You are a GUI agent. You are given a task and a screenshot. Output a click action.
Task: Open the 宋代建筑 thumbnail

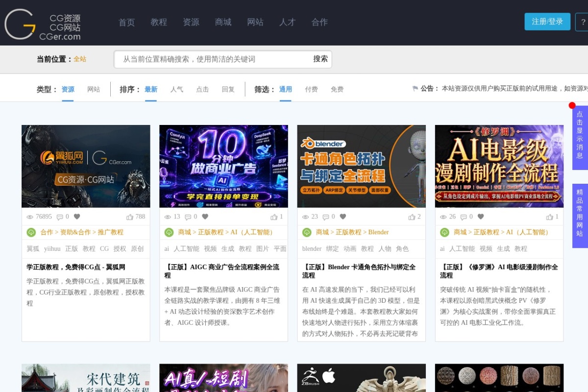tap(86, 378)
